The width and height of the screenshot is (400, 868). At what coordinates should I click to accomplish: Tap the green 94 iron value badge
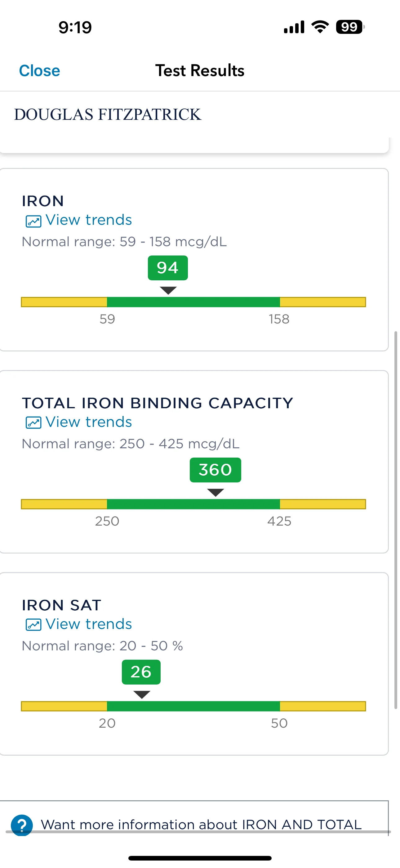[168, 268]
